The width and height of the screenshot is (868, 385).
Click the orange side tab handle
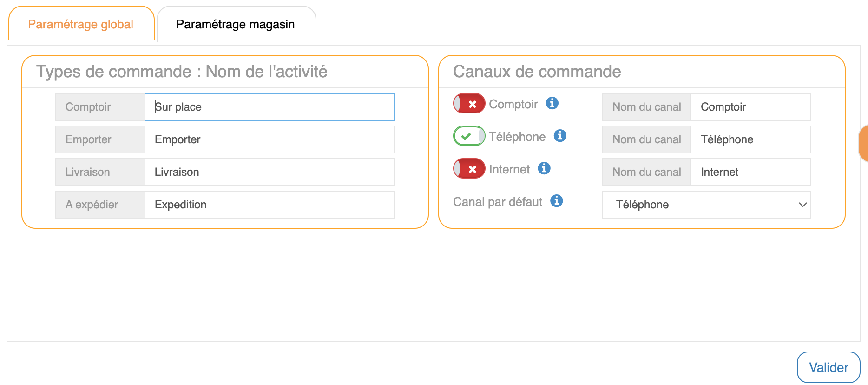click(863, 143)
